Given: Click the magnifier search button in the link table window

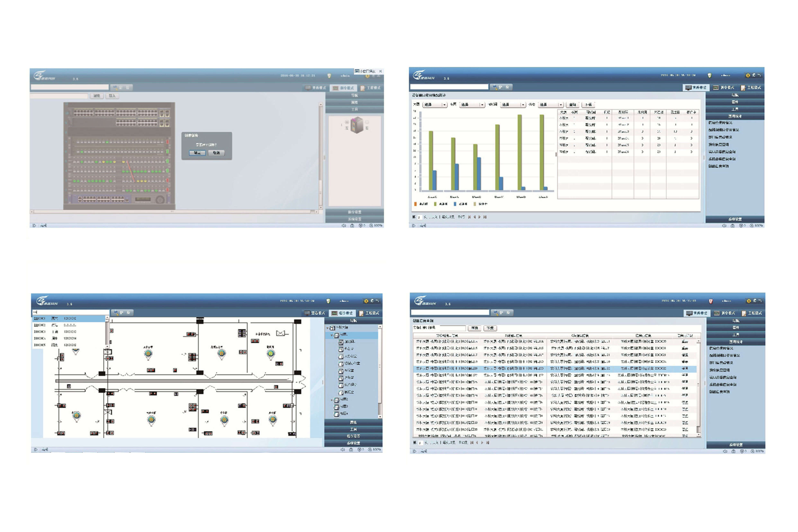Looking at the screenshot, I should click(502, 312).
